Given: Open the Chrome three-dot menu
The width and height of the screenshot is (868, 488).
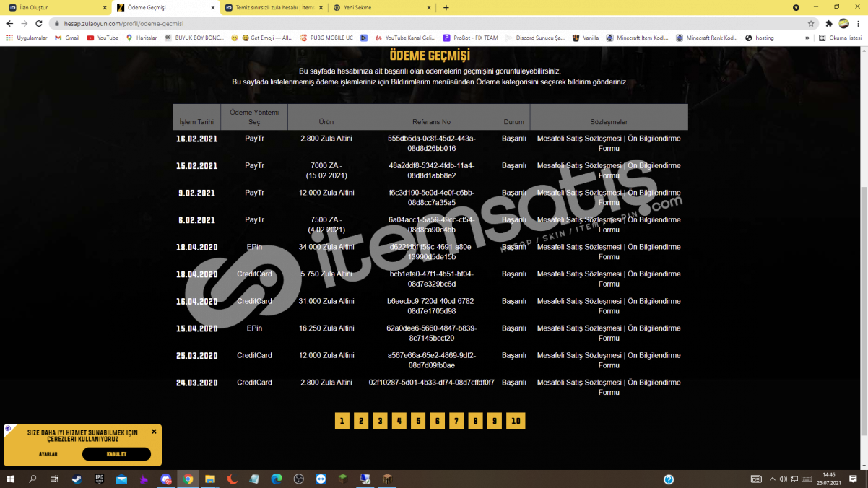Looking at the screenshot, I should [858, 23].
